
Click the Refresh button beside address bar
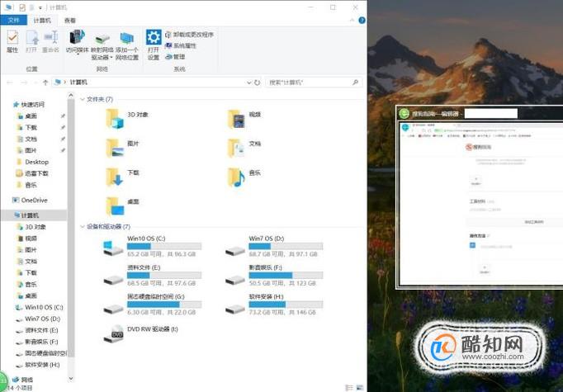(x=257, y=83)
